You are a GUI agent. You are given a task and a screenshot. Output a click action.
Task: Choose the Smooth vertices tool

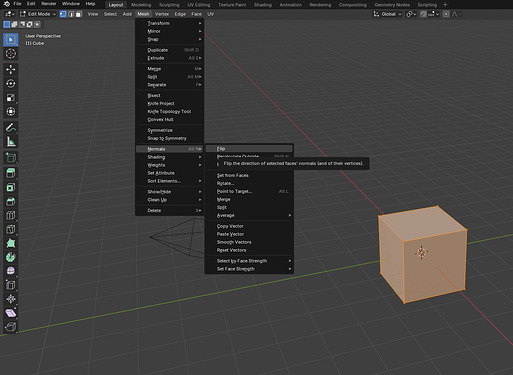coord(11,271)
